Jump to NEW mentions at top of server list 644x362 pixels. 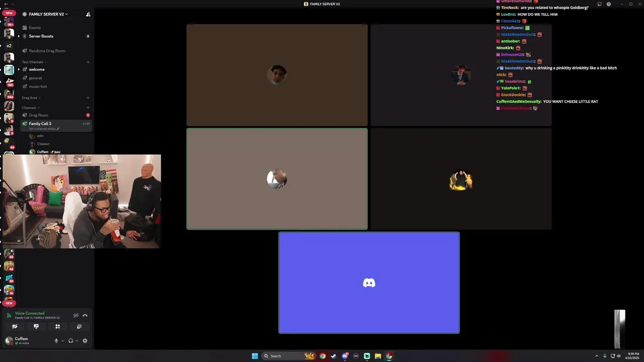pyautogui.click(x=9, y=13)
